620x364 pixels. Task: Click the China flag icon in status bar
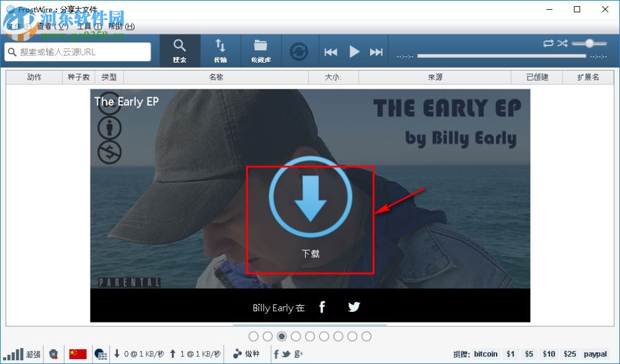click(x=78, y=353)
